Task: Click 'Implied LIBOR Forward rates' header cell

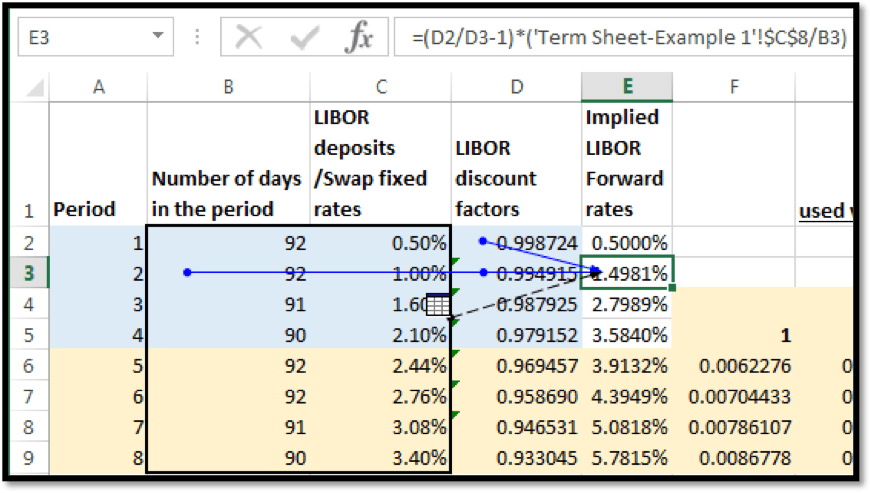Action: (627, 164)
